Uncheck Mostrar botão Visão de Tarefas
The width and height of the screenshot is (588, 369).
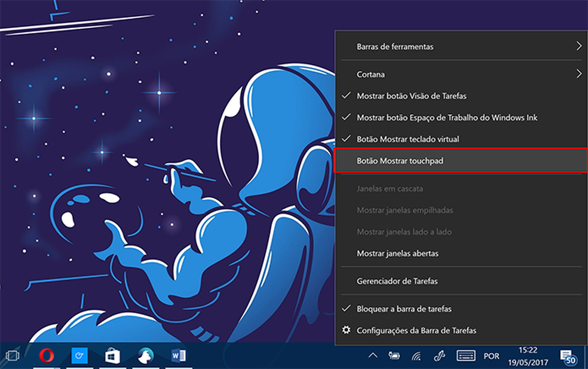(461, 96)
